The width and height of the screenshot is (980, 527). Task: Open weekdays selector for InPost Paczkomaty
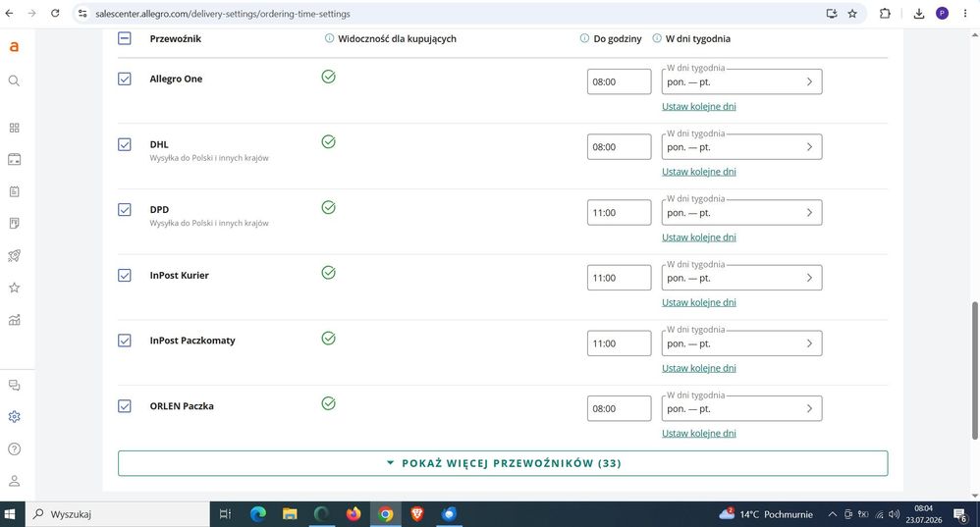click(742, 343)
